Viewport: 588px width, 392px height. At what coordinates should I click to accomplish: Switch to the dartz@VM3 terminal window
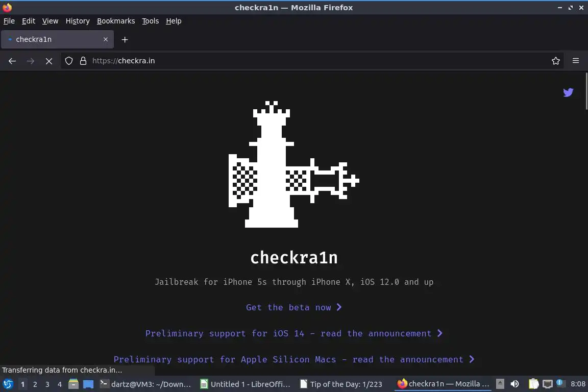146,384
